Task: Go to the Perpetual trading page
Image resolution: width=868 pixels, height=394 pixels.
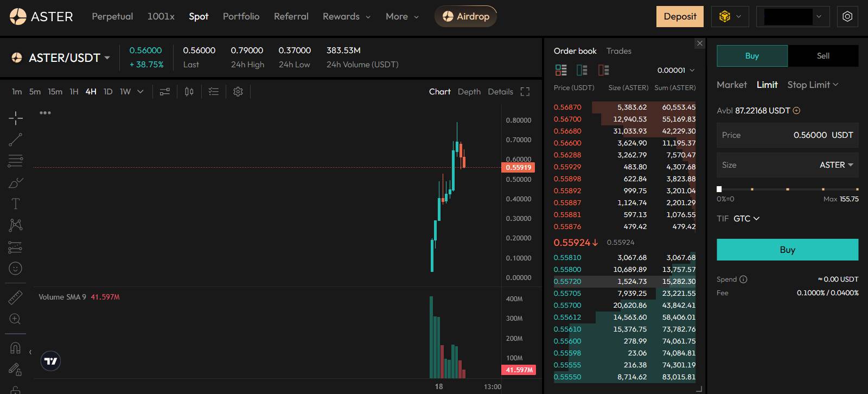Action: pos(112,17)
